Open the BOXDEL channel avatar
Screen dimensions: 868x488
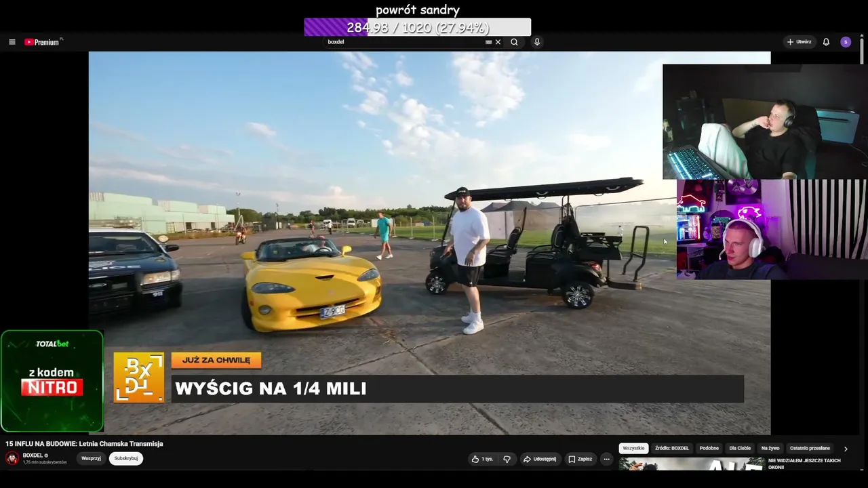(12, 458)
